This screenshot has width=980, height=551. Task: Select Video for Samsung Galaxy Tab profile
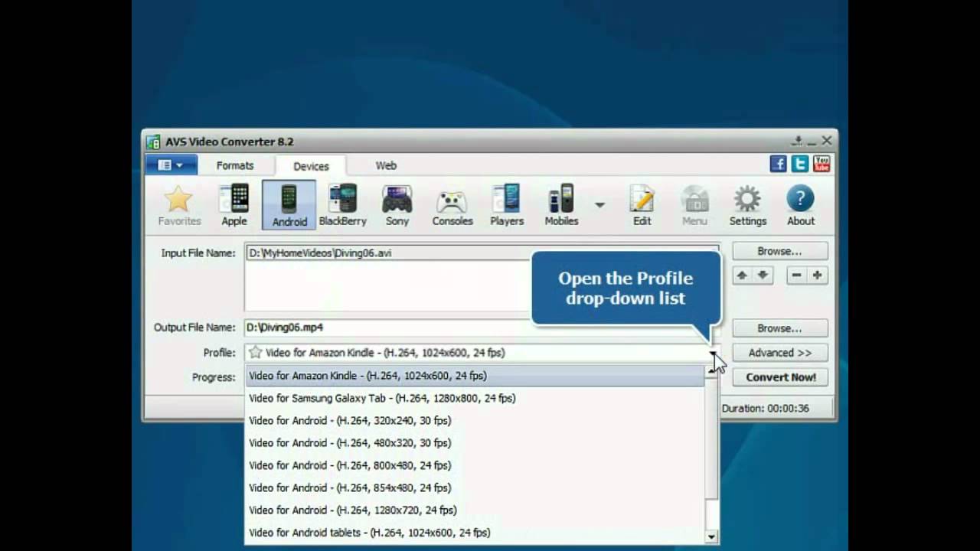tap(475, 398)
